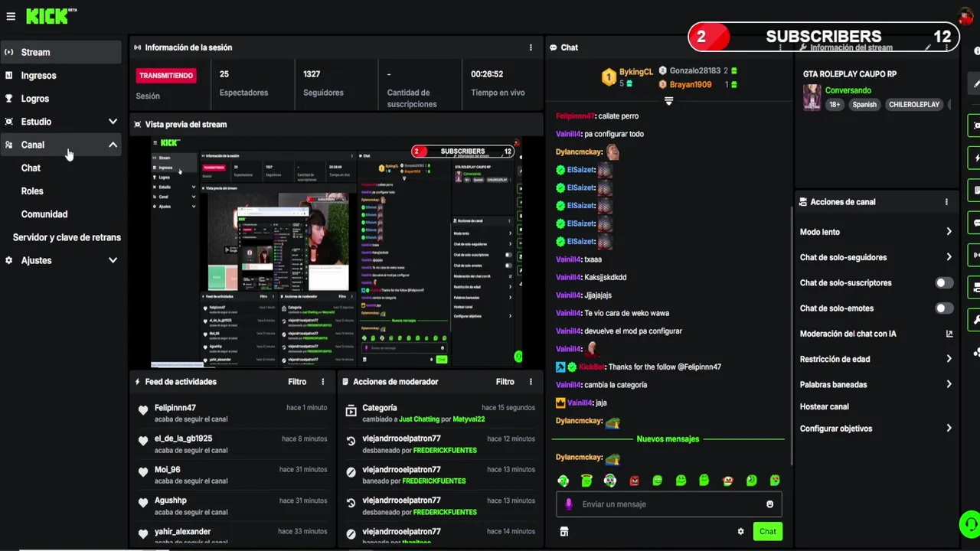Open the hamburger menu beside the Kick logo
This screenshot has height=551, width=980.
tap(11, 16)
